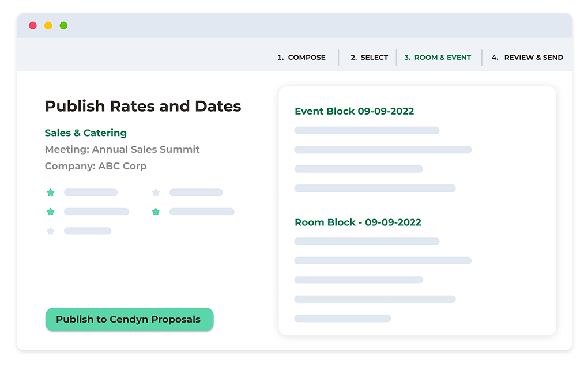Toggle the filled star in the second left row
Image resolution: width=588 pixels, height=367 pixels.
point(51,212)
